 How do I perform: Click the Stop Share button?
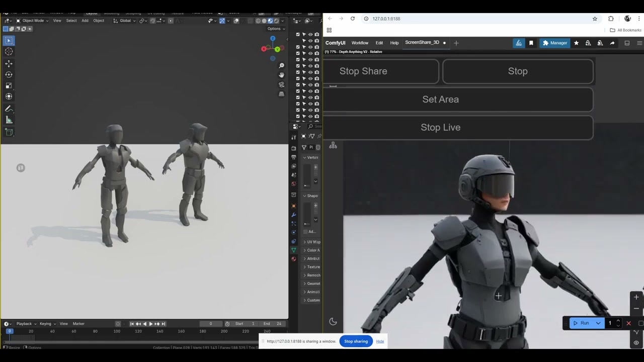[x=380, y=71]
